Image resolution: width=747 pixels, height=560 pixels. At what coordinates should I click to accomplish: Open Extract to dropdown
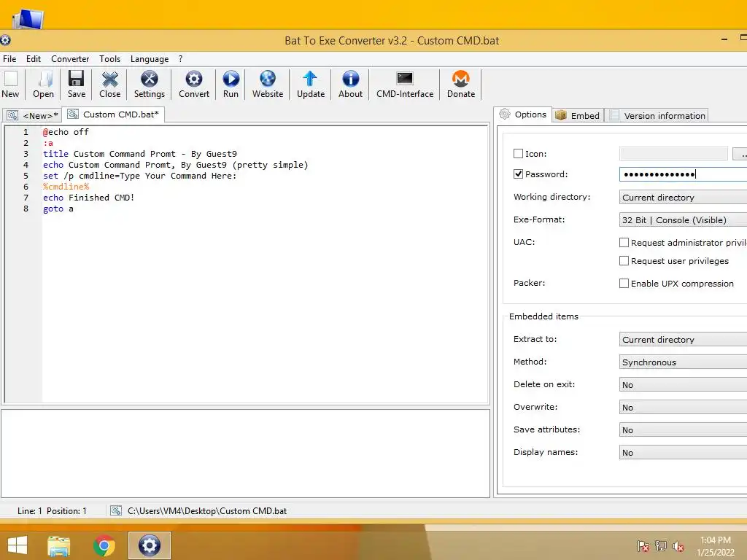click(683, 340)
